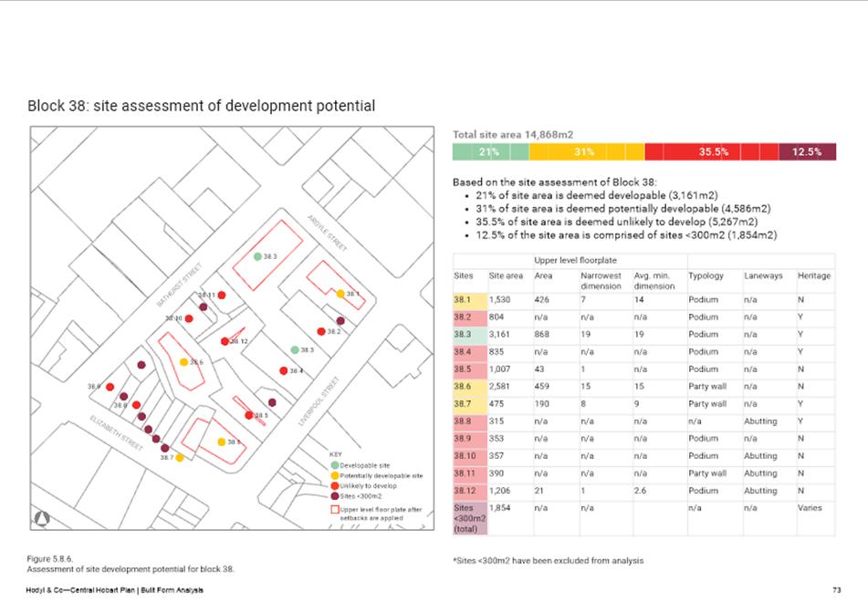Click the 'KEY' legend heading on map
The height and width of the screenshot is (613, 868).
point(336,455)
